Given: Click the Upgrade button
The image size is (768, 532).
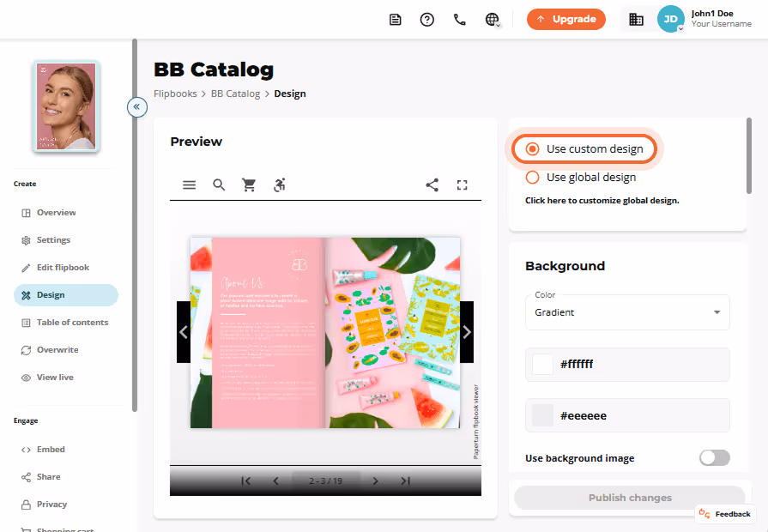Looking at the screenshot, I should pyautogui.click(x=566, y=19).
